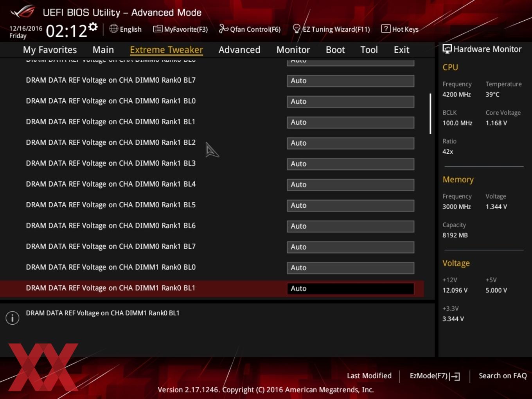Screen dimensions: 532x399
Task: Select row label CHA DIMM0 Rank1 BL3
Action: 111,163
